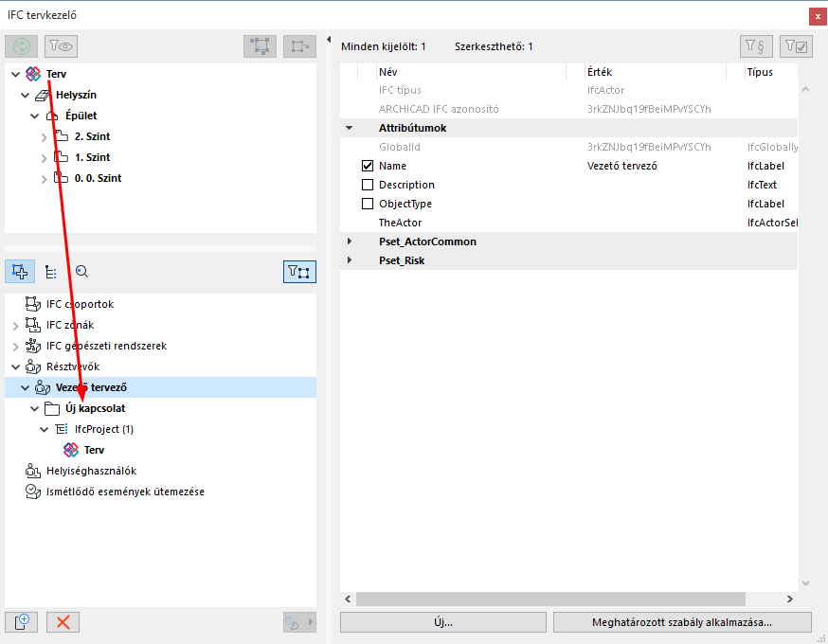Expand the 0. 0. Szint story node
Image resolution: width=828 pixels, height=644 pixels.
coord(45,179)
